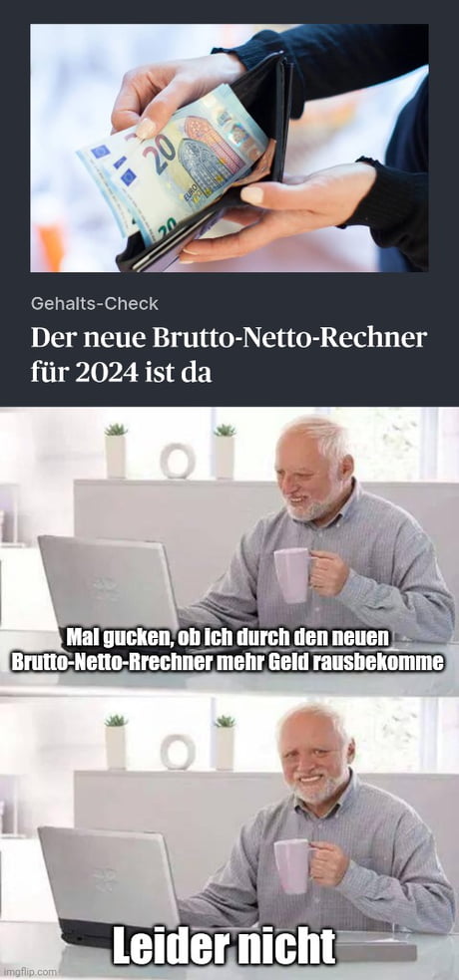Click the pink mug in lower panel

292,867
